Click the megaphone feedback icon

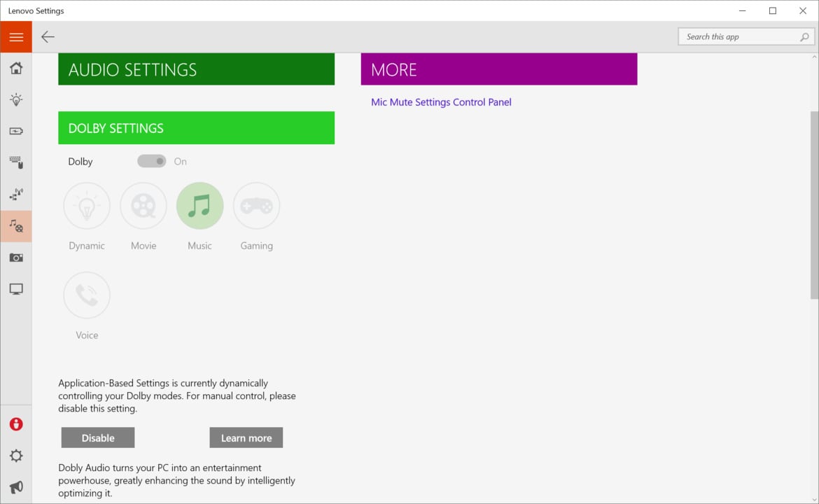pyautogui.click(x=16, y=487)
